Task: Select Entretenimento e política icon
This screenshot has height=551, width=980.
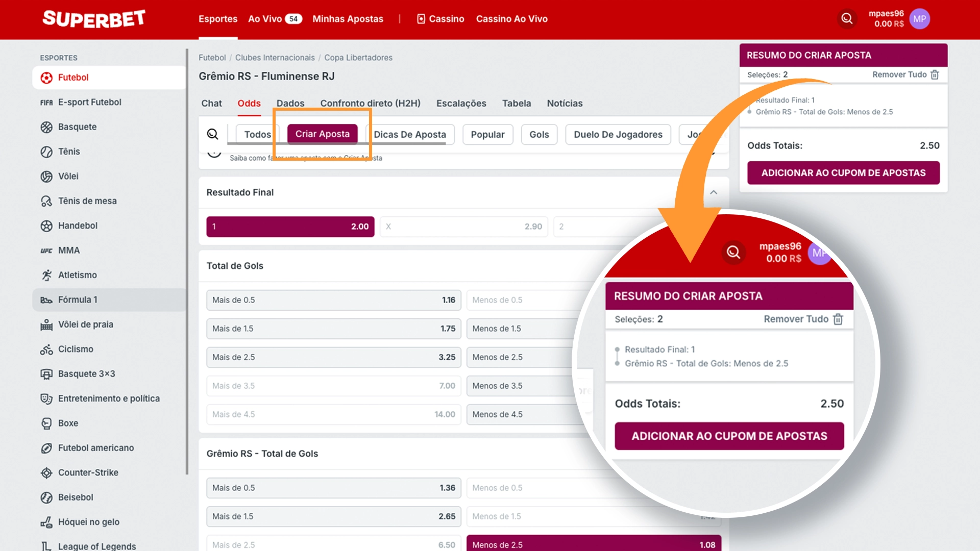Action: [x=46, y=398]
